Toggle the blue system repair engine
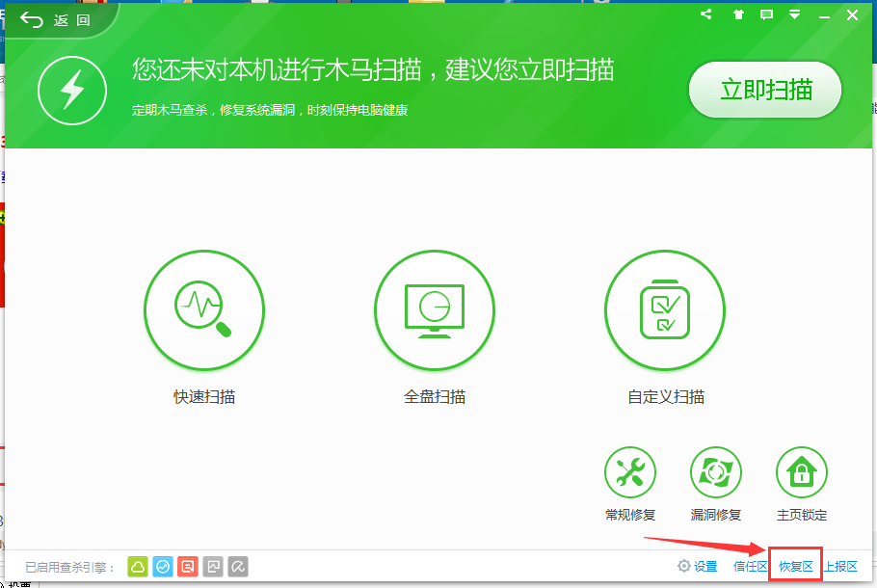Image resolution: width=877 pixels, height=588 pixels. [x=163, y=567]
